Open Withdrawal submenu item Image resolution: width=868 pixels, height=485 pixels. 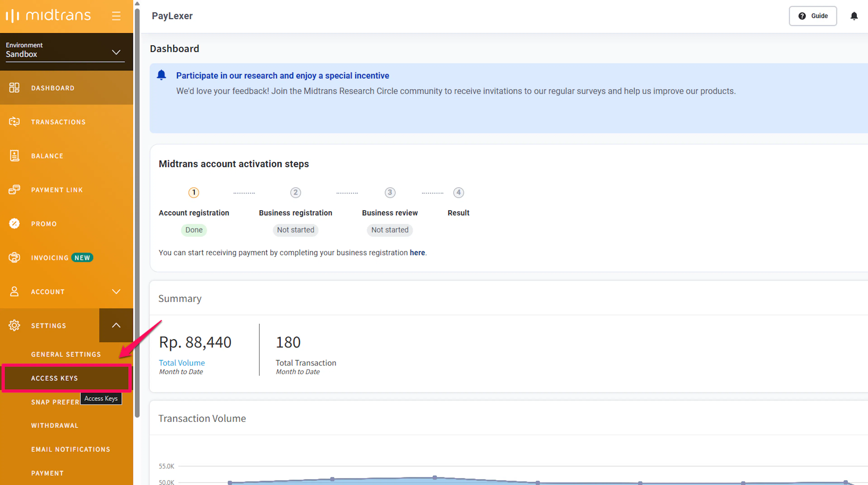pyautogui.click(x=54, y=426)
